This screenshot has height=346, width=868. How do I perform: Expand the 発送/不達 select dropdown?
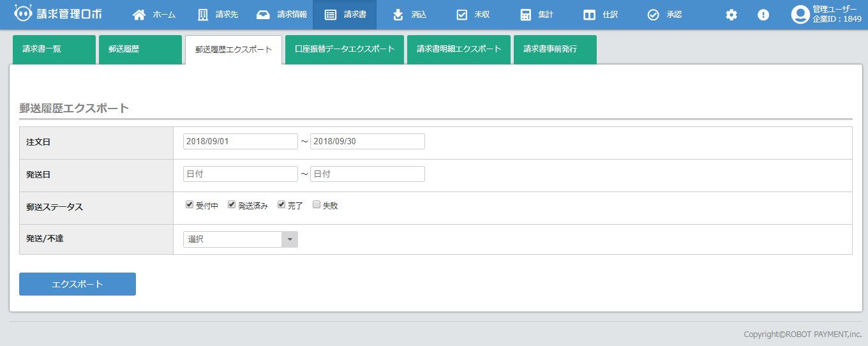pos(240,239)
